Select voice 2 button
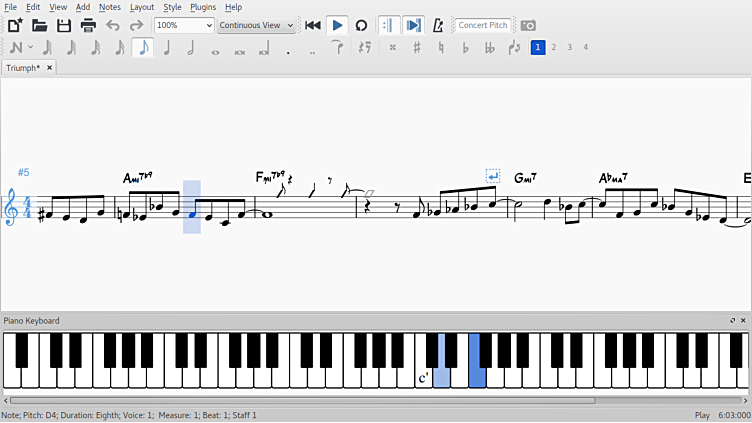Viewport: 752px width, 423px height. point(554,47)
